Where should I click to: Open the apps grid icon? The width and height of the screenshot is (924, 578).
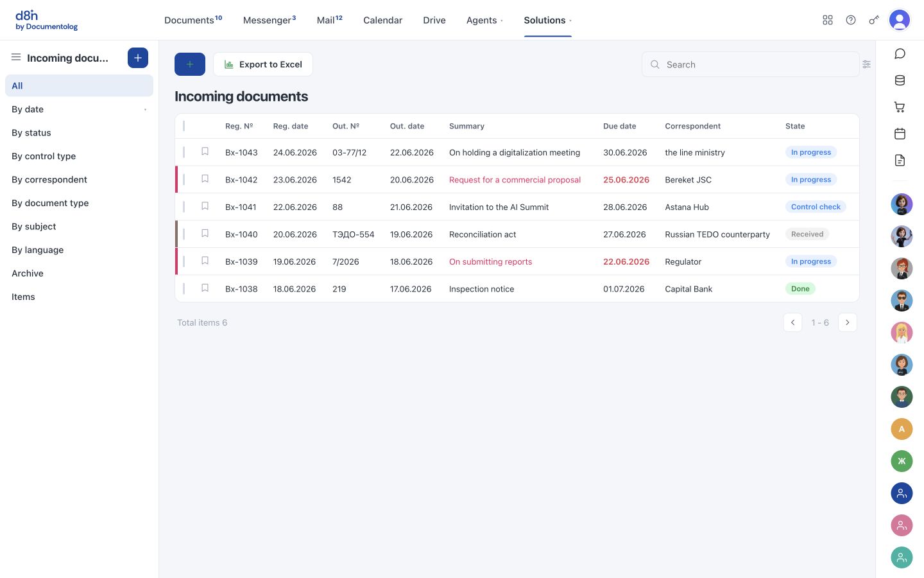[828, 20]
